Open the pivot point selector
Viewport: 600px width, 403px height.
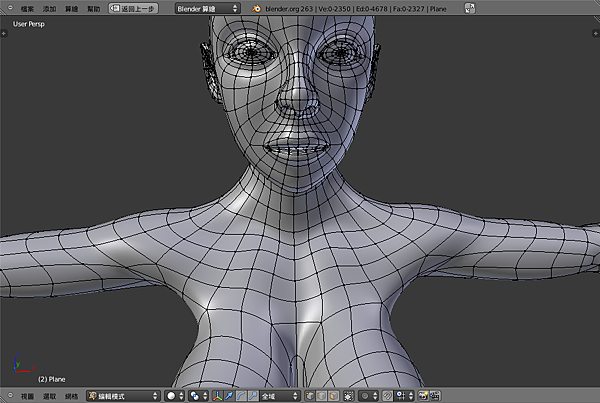pyautogui.click(x=198, y=396)
